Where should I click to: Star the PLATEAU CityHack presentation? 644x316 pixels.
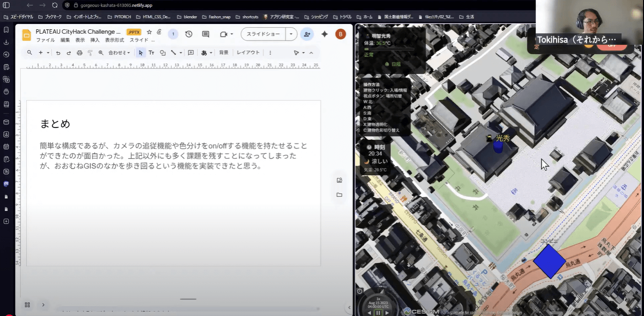(149, 32)
